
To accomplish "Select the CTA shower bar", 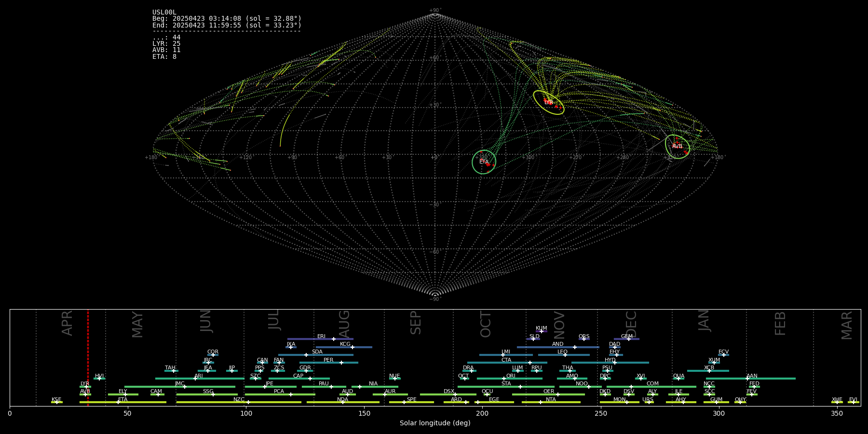I will tap(507, 363).
